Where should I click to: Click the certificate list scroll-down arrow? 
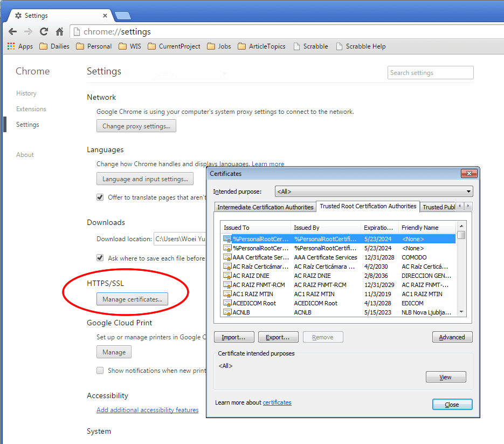tap(461, 311)
